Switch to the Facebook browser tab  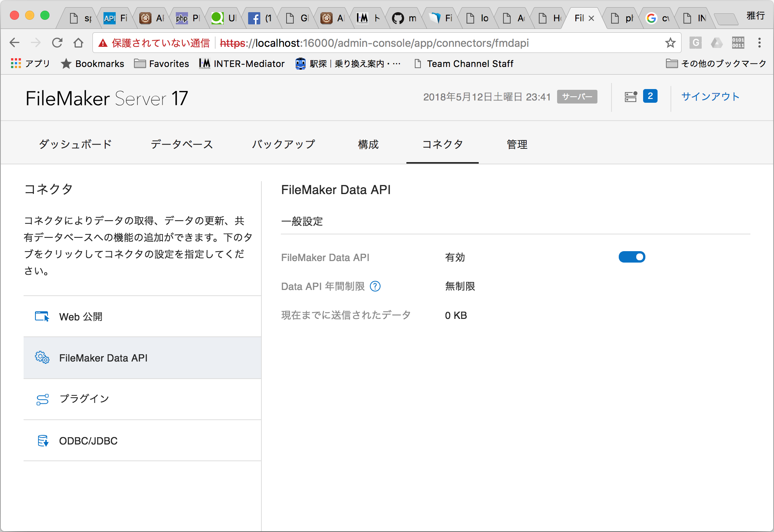pos(261,18)
